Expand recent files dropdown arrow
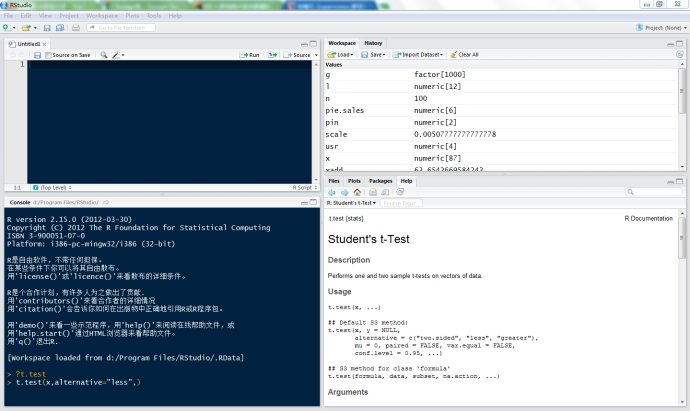 pos(35,28)
